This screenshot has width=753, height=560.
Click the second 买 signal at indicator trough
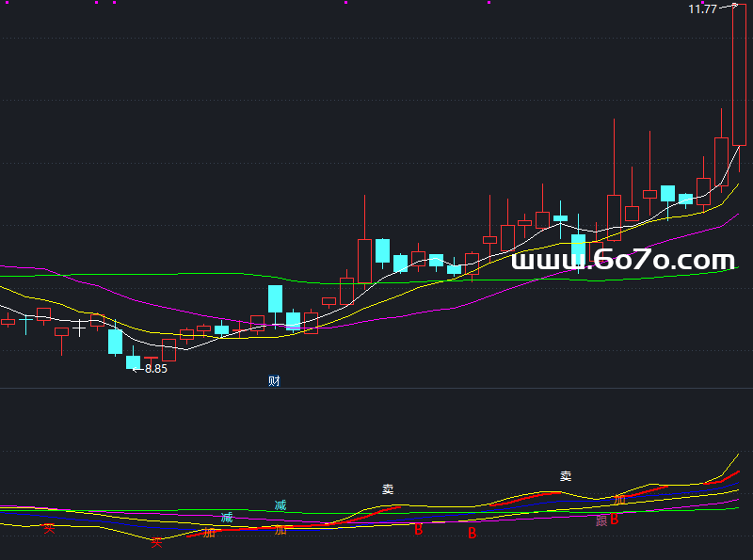coord(157,542)
